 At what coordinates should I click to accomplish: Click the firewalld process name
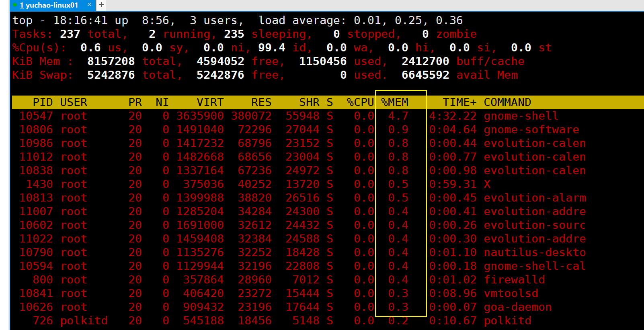(x=514, y=280)
